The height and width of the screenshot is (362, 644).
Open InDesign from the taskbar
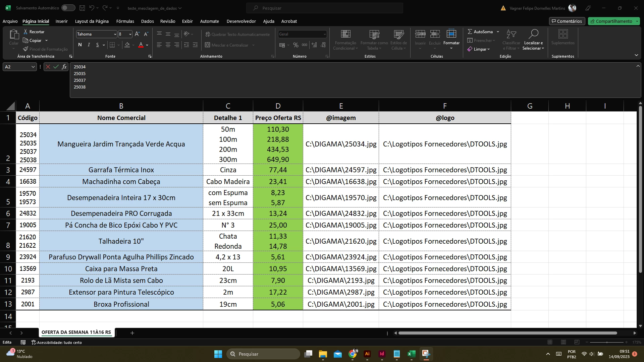(382, 354)
